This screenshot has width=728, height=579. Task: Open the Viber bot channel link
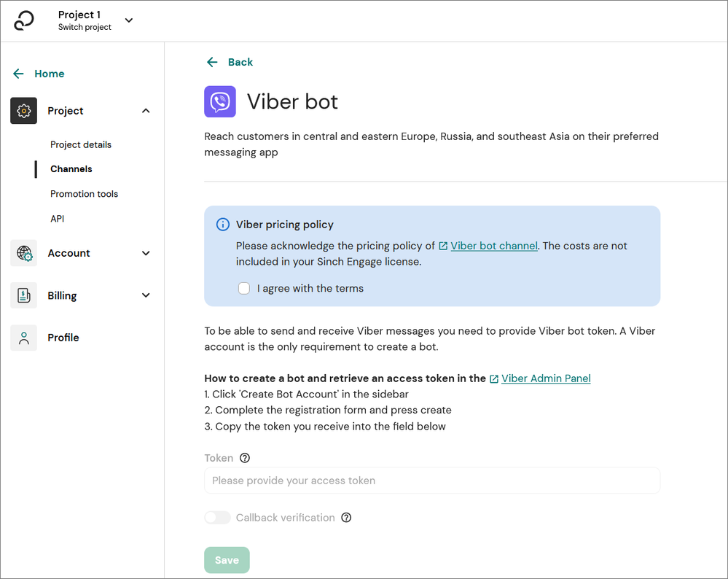[494, 246]
